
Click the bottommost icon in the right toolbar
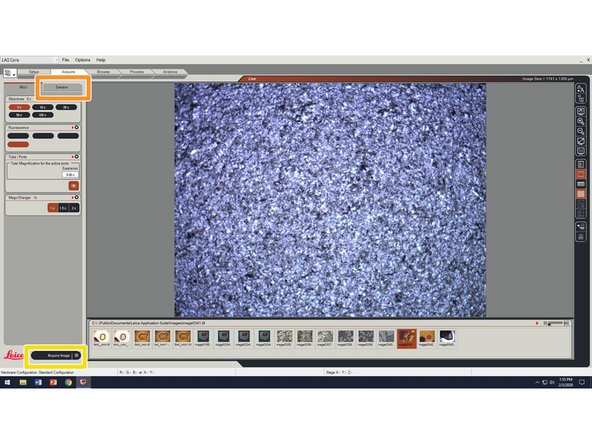(x=581, y=237)
